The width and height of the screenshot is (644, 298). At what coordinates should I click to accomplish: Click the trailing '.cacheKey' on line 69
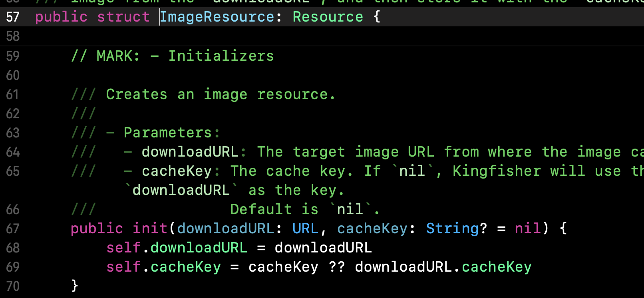pyautogui.click(x=492, y=267)
